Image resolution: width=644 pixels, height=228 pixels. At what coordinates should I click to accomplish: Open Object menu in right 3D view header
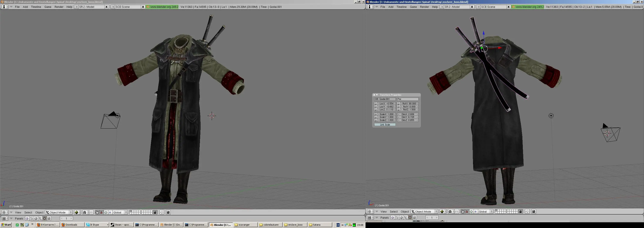(405, 211)
